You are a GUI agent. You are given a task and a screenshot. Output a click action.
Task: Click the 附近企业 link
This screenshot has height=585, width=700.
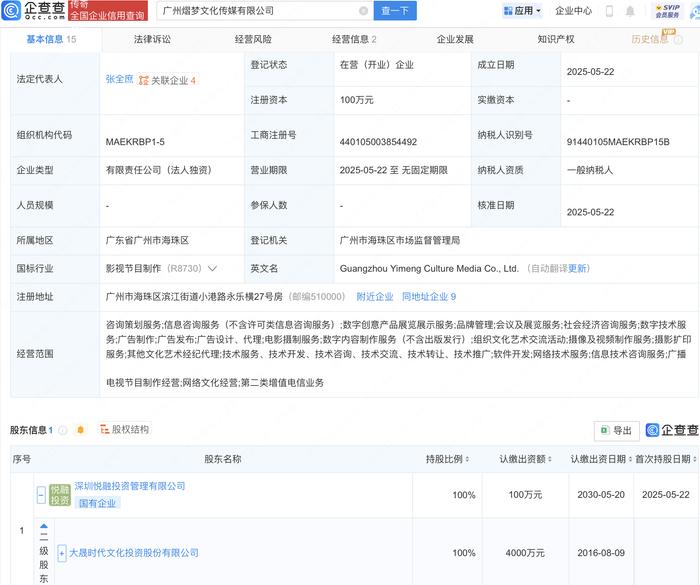(x=375, y=297)
